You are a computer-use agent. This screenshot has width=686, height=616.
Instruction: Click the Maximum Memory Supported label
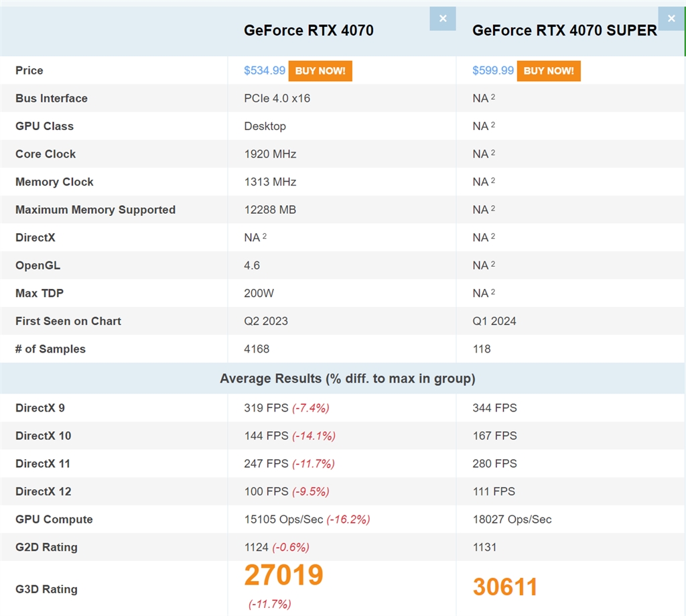tap(95, 210)
